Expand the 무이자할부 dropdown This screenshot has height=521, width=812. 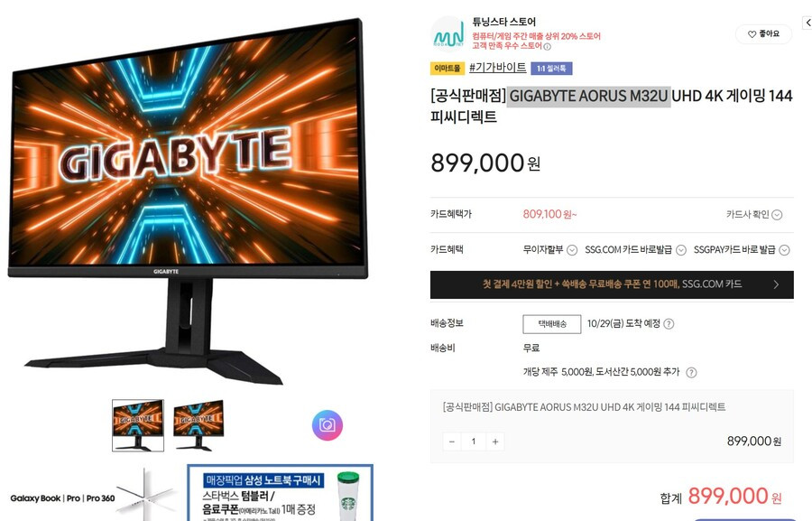pos(549,250)
